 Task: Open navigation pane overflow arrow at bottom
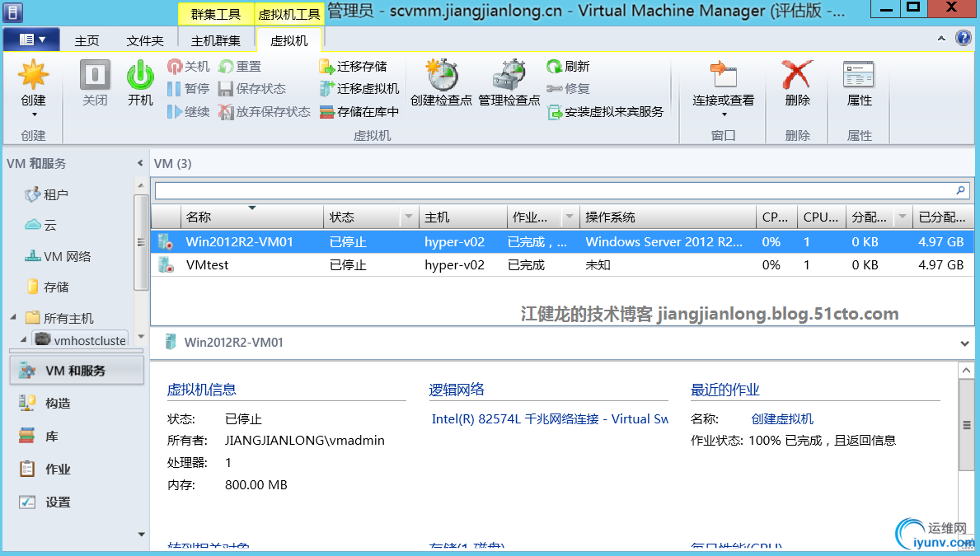(141, 534)
